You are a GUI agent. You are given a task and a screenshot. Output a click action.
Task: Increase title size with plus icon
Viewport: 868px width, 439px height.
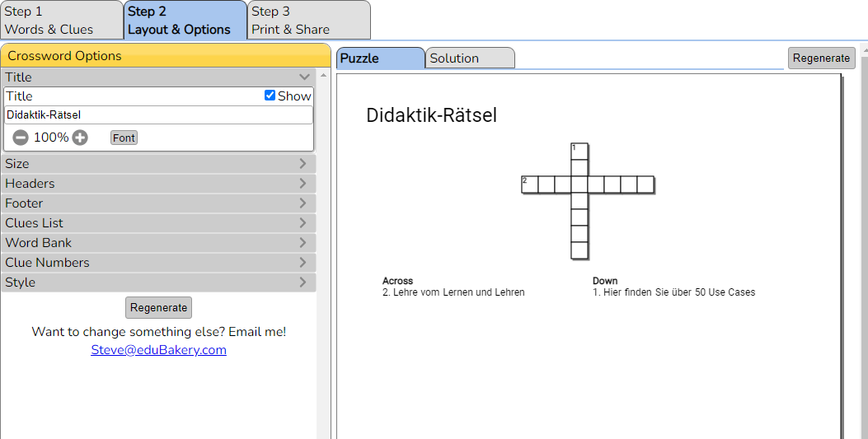click(80, 138)
